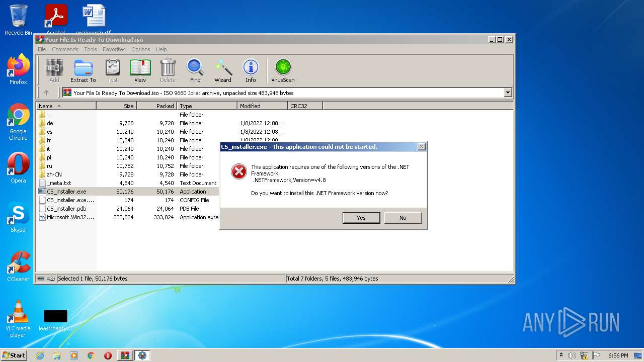Open the File menu
This screenshot has height=362, width=644.
42,49
